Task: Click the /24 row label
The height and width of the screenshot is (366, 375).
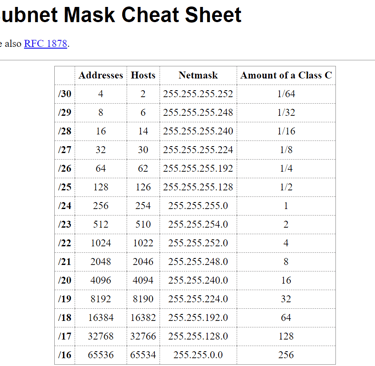Action: [65, 206]
